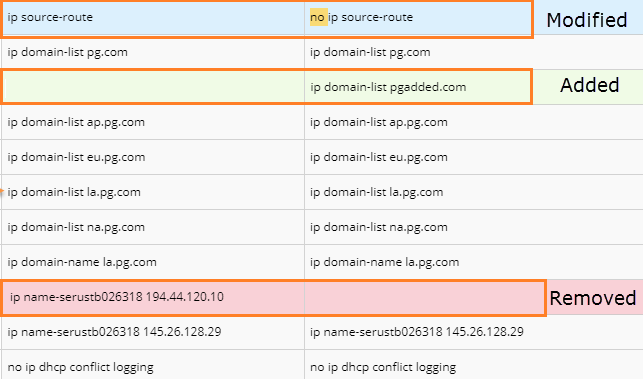This screenshot has height=379, width=643.
Task: Select right 'ip domain-list ap.pg.com' cell
Action: click(x=474, y=122)
